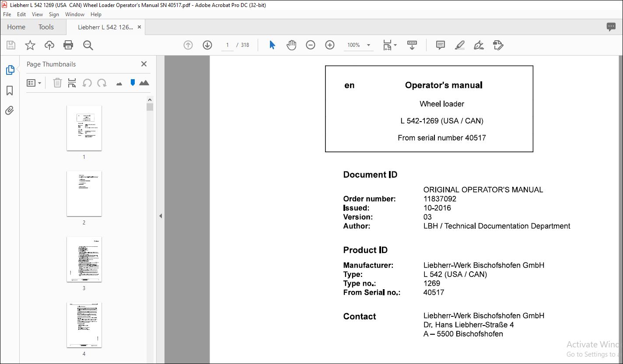Click the Save file icon
The image size is (623, 364).
click(x=11, y=45)
